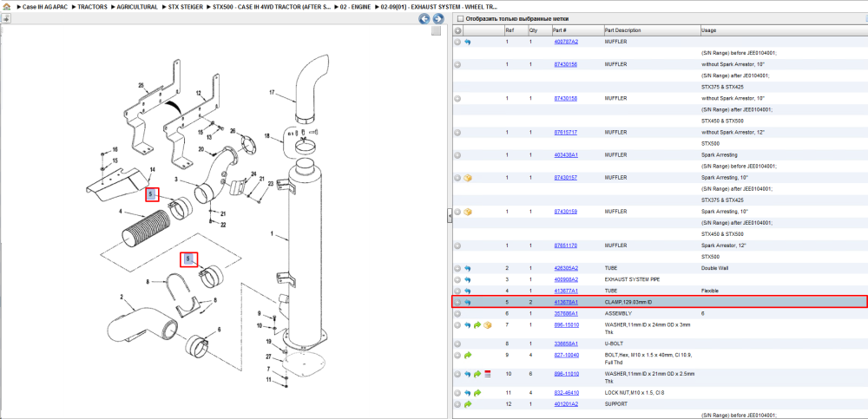Click the plus circle for part 87615717
The width and height of the screenshot is (868, 419).
[457, 133]
